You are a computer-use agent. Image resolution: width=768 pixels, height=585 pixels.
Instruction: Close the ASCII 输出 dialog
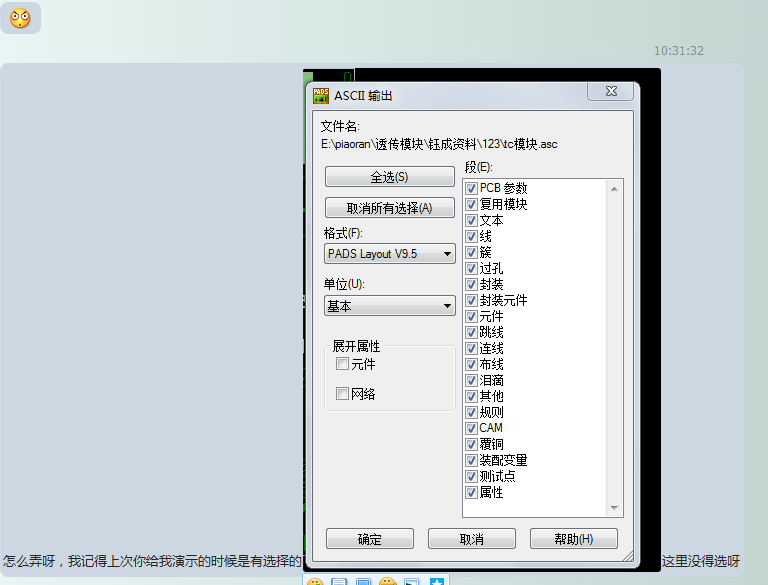[611, 91]
